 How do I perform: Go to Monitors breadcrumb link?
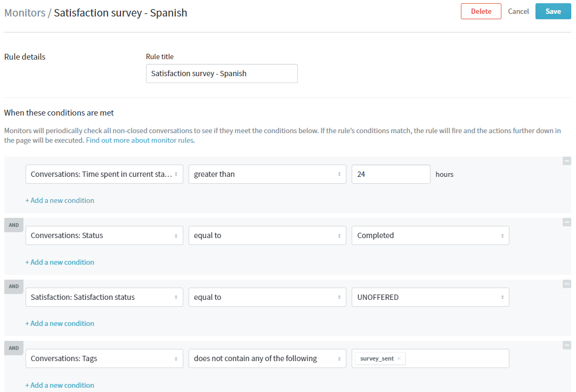tap(25, 13)
